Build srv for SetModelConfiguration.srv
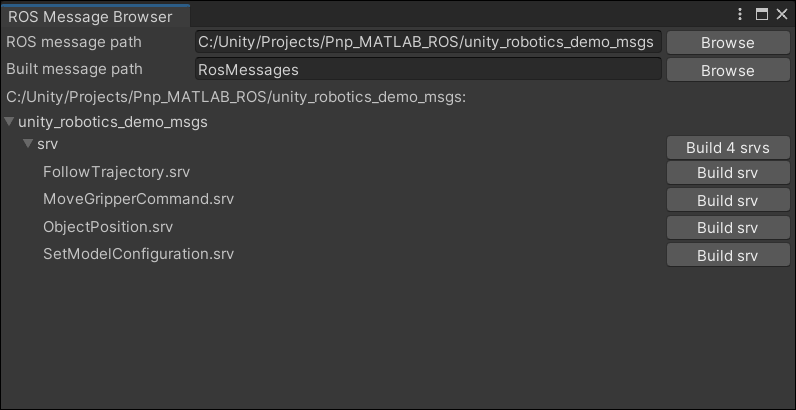The width and height of the screenshot is (796, 410). coord(727,255)
